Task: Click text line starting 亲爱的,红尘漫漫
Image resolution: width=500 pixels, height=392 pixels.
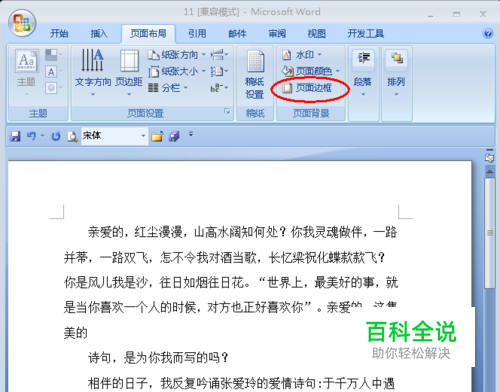Action: [x=242, y=232]
